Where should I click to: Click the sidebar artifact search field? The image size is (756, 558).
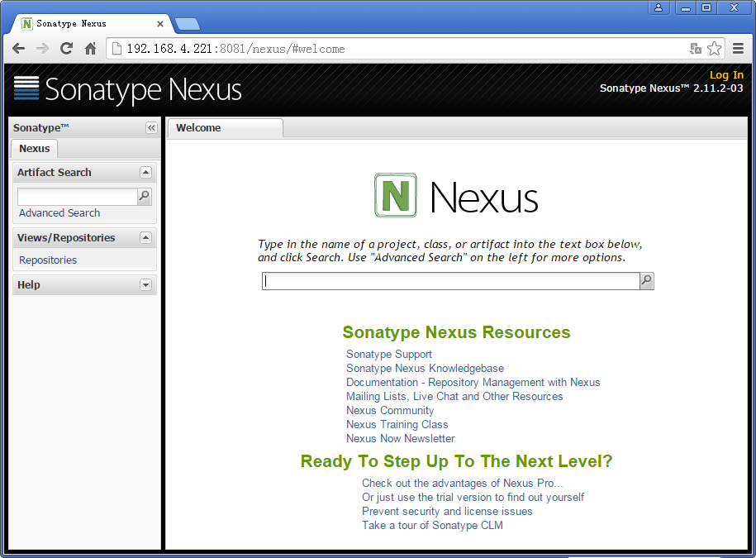pos(77,196)
